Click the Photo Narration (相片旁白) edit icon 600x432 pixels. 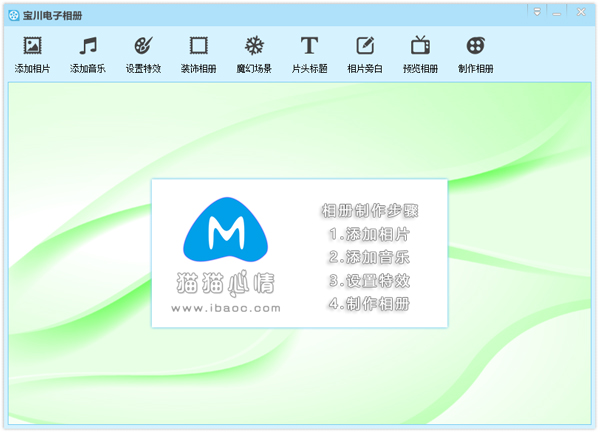tap(365, 46)
